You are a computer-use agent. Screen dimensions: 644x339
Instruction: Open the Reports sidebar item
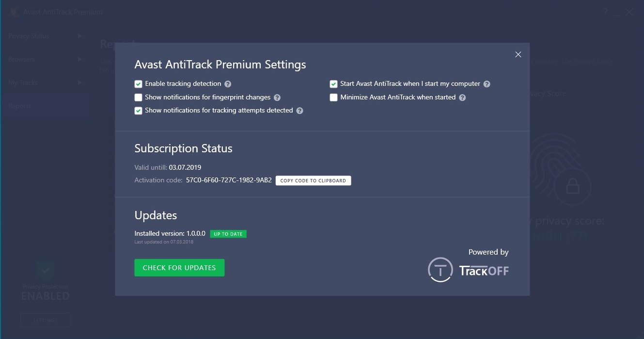click(20, 106)
